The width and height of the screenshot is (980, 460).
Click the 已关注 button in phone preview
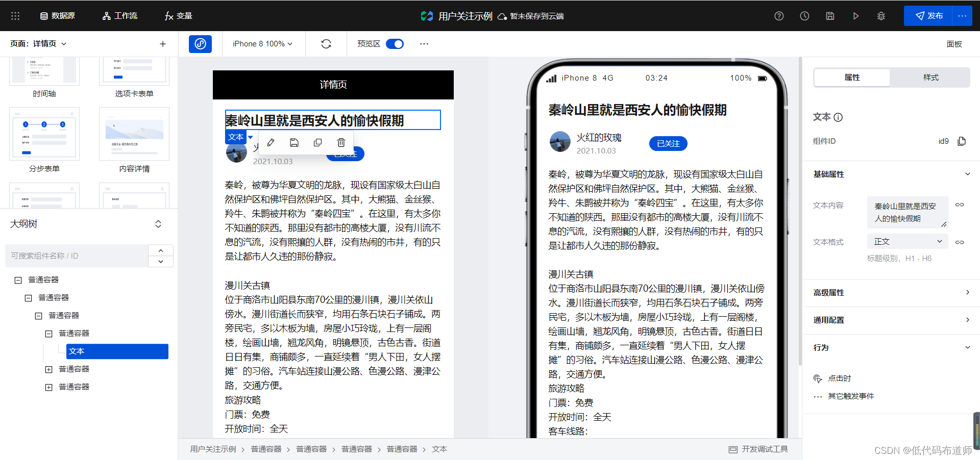[668, 144]
